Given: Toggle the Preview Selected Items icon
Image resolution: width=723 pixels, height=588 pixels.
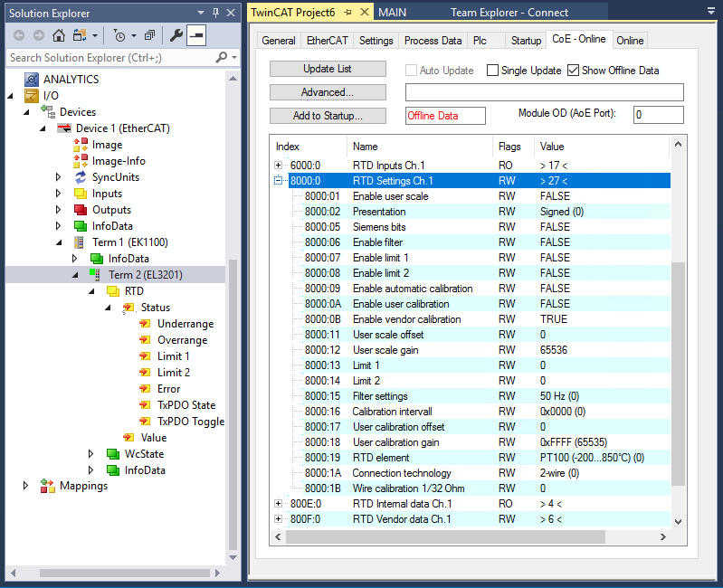Looking at the screenshot, I should [x=196, y=35].
